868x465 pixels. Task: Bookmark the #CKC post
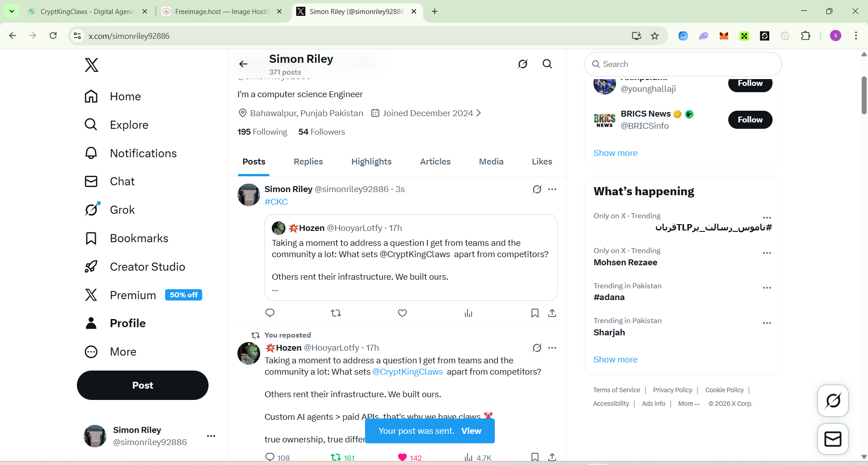click(x=535, y=313)
